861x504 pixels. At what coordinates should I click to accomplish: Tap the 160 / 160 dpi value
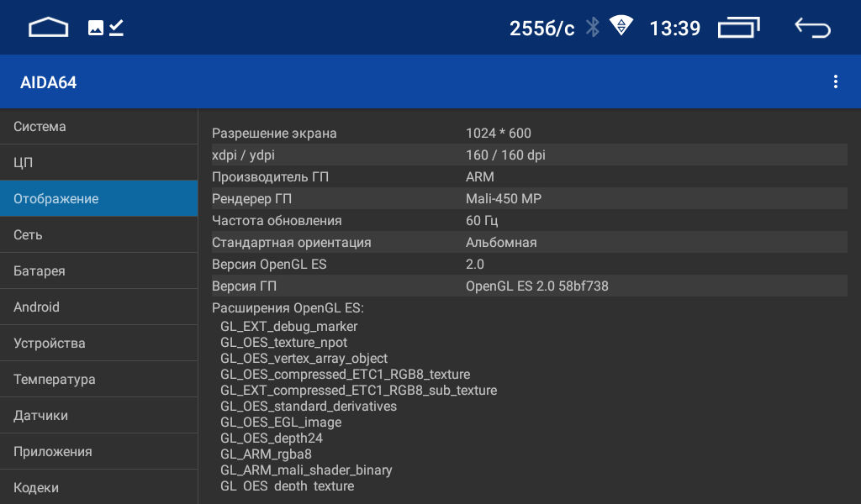click(505, 155)
